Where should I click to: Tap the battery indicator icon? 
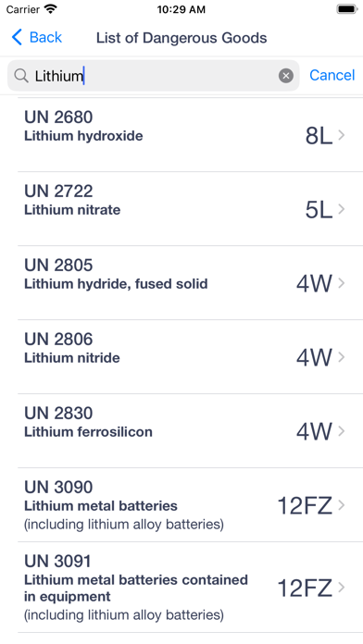347,9
